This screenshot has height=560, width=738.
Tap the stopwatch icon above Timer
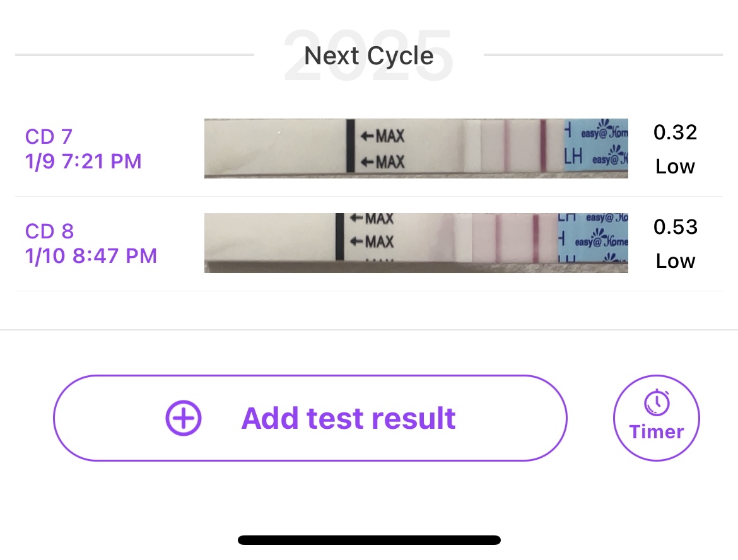point(657,402)
